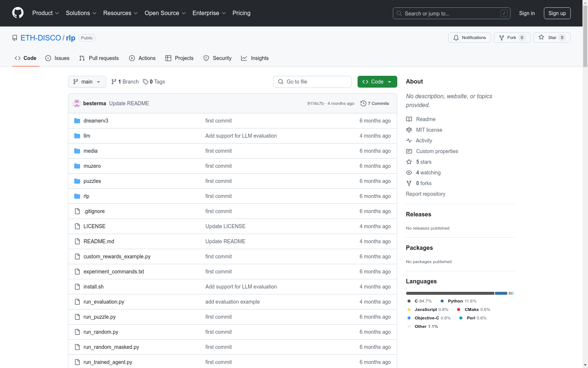
Task: Click the JavaScript 0.8% language entry
Action: (428, 309)
